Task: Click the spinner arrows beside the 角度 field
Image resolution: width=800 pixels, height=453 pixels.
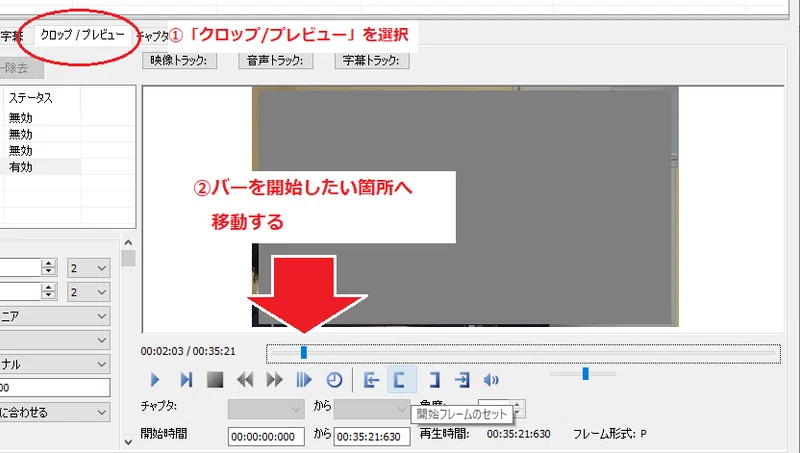Action: 518,408
